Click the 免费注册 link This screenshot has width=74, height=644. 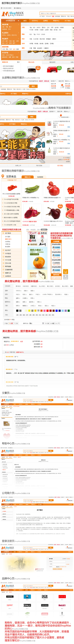[x=46, y=81]
